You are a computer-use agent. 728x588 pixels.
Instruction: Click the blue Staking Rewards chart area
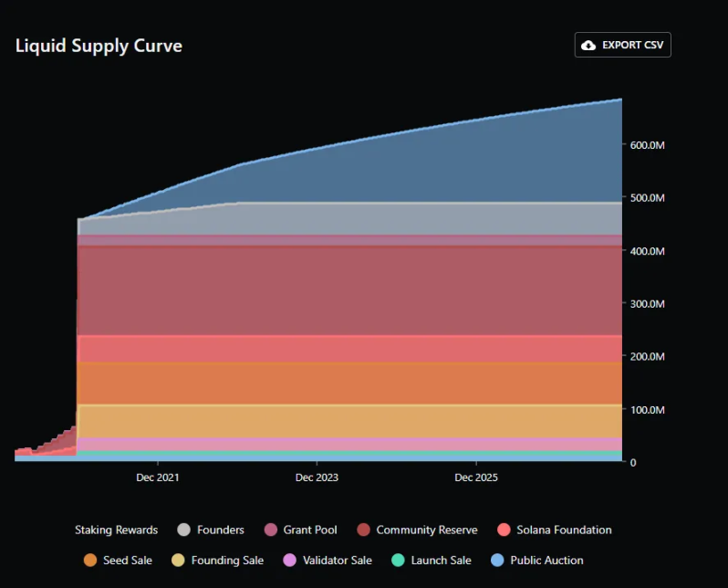tap(456, 164)
